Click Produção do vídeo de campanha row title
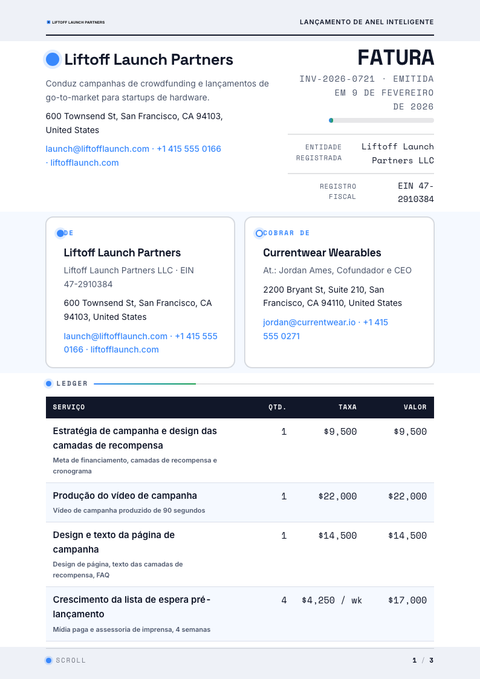 tap(125, 495)
